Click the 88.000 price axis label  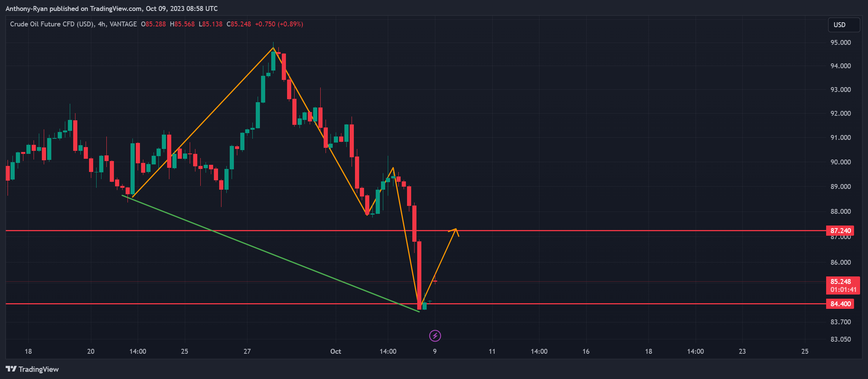pos(840,212)
